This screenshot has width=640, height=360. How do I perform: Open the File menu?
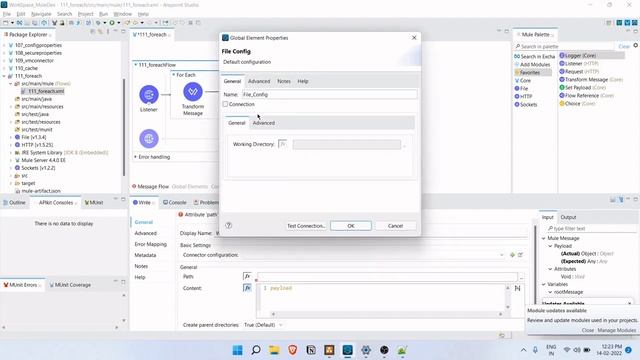pos(7,14)
